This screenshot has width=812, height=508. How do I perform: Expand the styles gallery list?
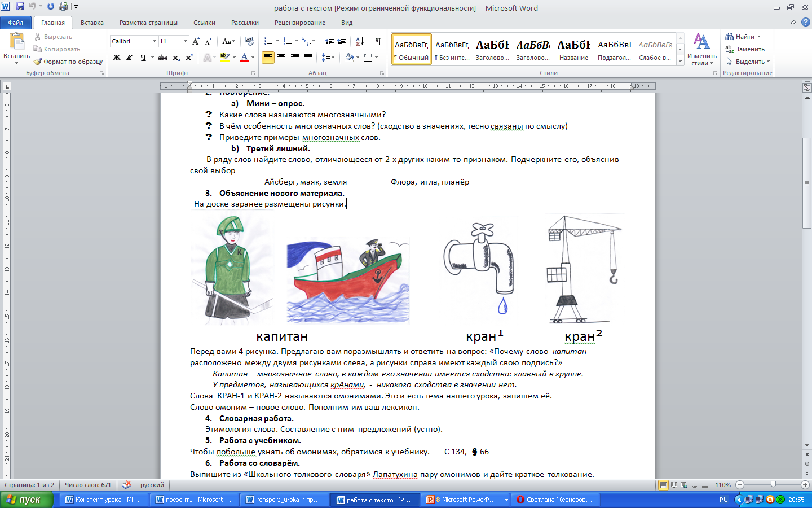680,61
